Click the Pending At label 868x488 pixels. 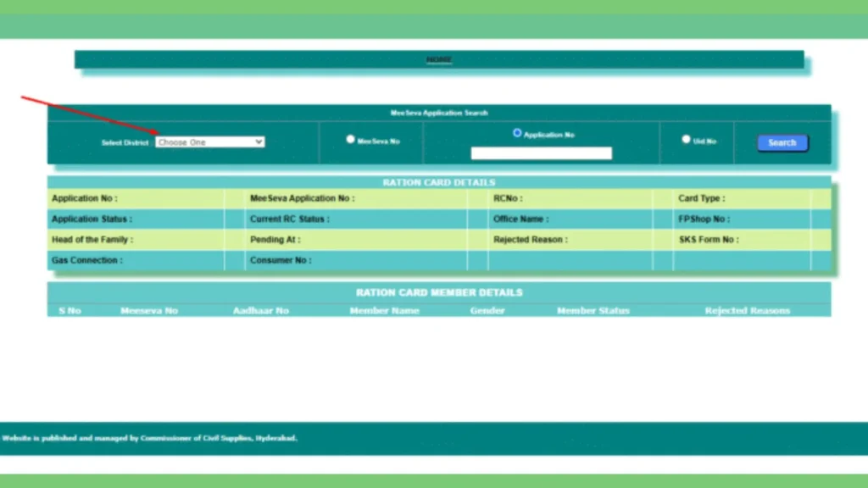pos(275,240)
